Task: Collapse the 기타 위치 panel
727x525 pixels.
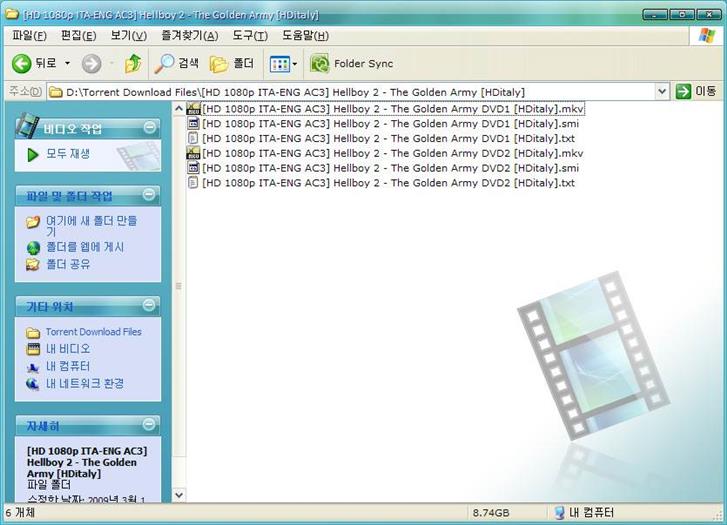Action: click(x=149, y=305)
